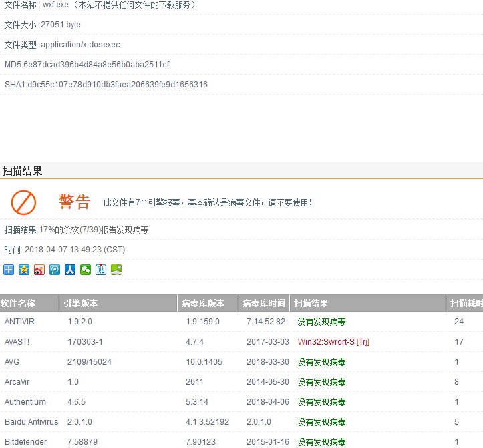Click the ANTIVIR row name
This screenshot has height=448, width=483.
tap(20, 322)
